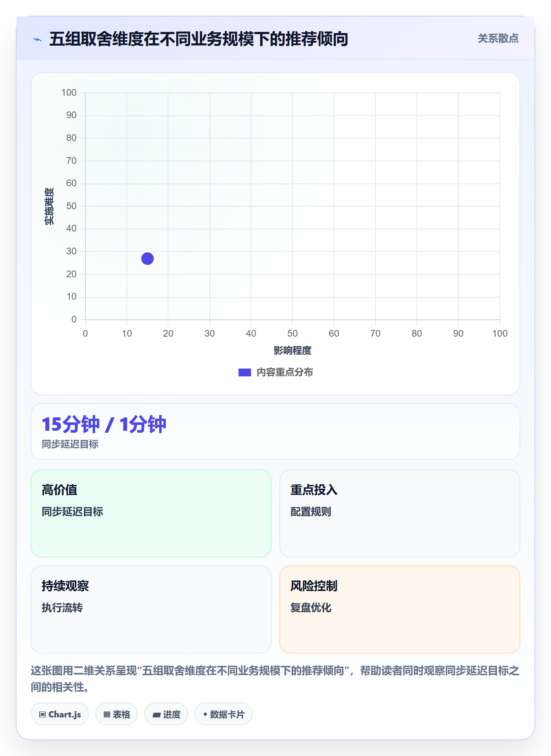Click the 实施难度 y-axis title
Screen dimensions: 551x756
pyautogui.click(x=49, y=206)
